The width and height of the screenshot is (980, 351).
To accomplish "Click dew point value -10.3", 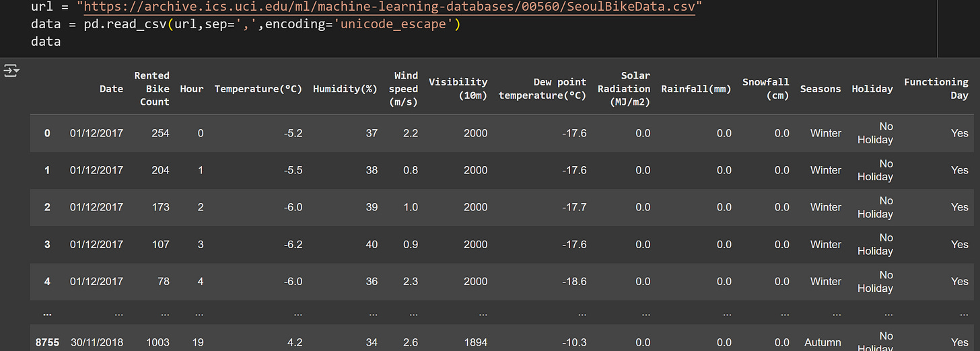I will (574, 342).
